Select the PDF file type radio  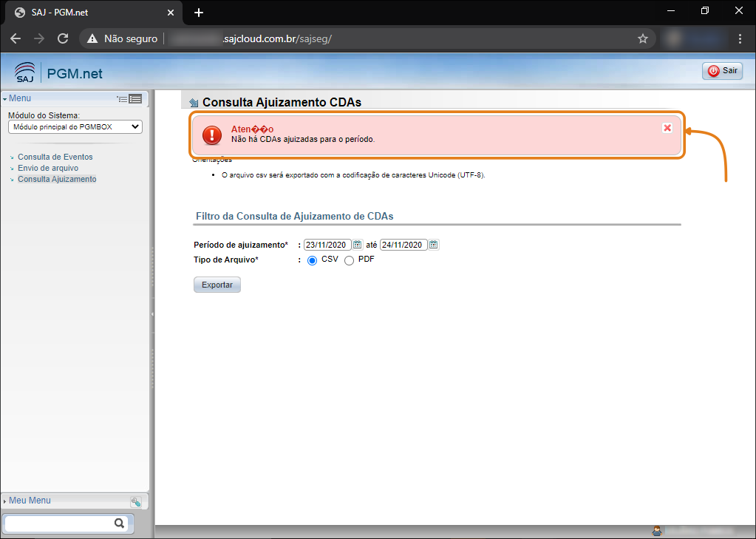pos(349,260)
